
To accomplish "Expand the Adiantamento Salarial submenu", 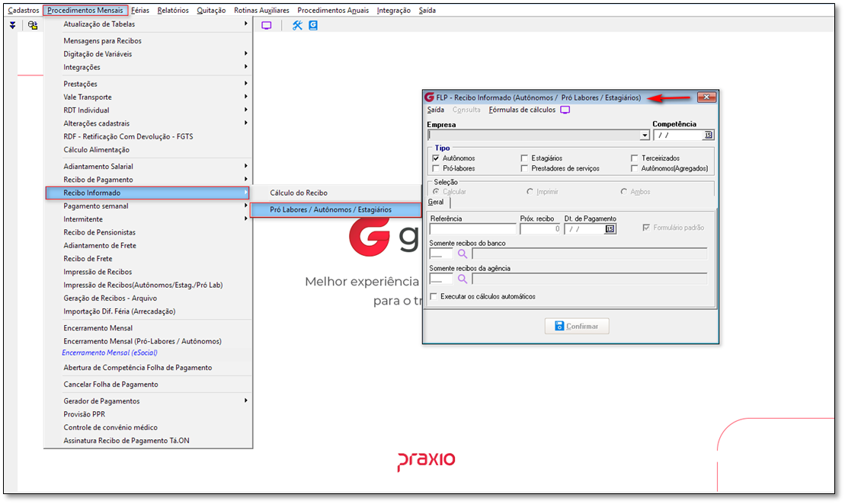I will coord(246,166).
